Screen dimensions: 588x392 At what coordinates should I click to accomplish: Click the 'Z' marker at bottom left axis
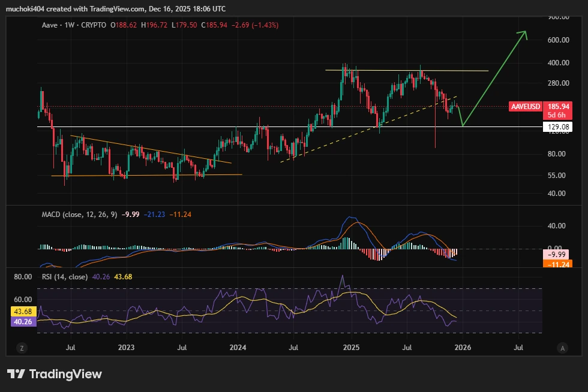(22, 347)
